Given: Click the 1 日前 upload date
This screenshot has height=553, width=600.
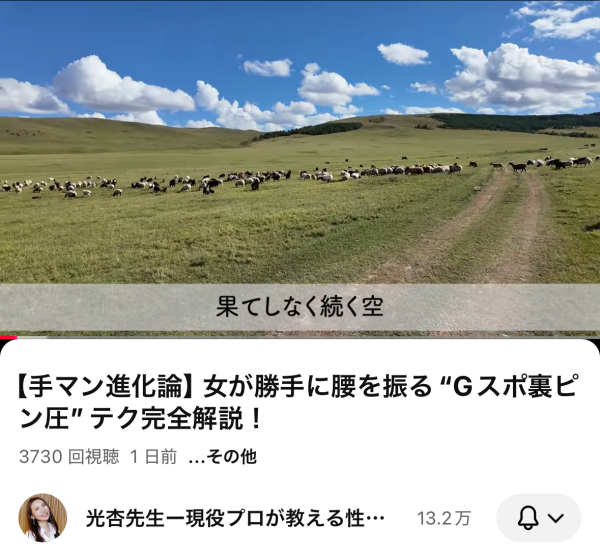Looking at the screenshot, I should (x=153, y=457).
